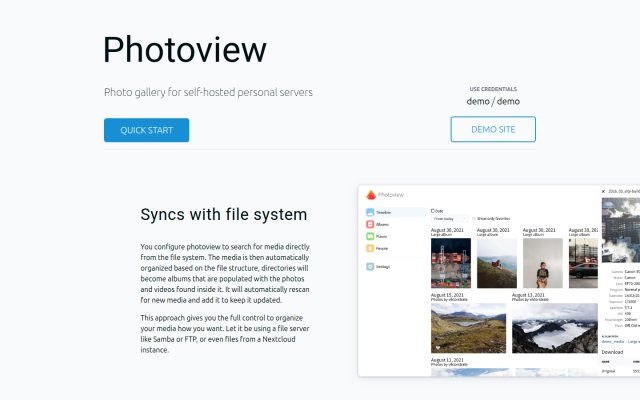This screenshot has width=640, height=400.
Task: Open the car in the city street thumbnail
Action: point(583,263)
